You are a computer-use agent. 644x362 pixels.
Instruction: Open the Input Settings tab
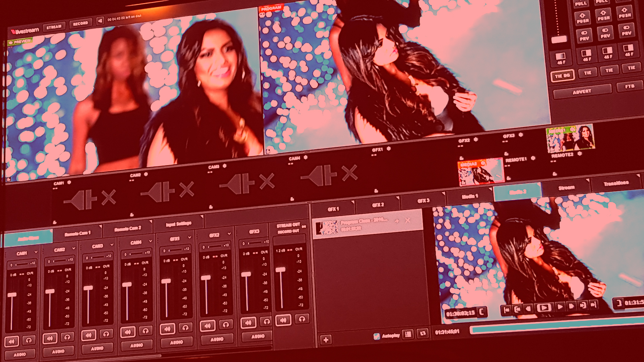[x=179, y=224]
